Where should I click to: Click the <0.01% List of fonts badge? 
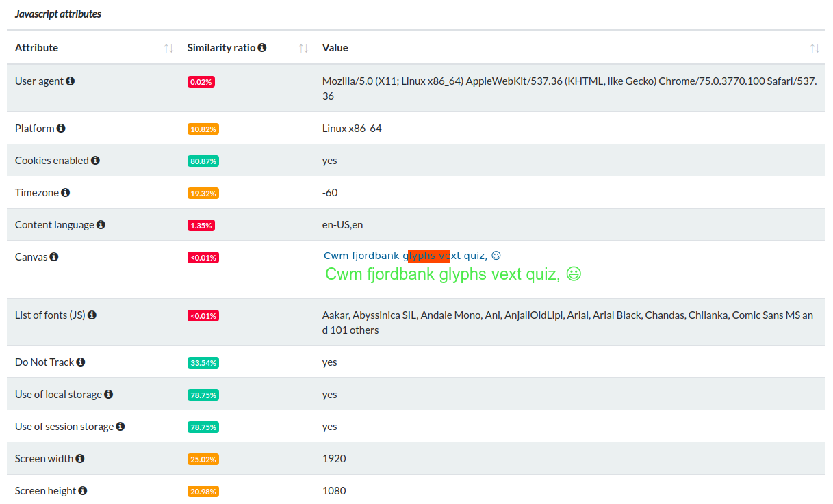point(203,315)
